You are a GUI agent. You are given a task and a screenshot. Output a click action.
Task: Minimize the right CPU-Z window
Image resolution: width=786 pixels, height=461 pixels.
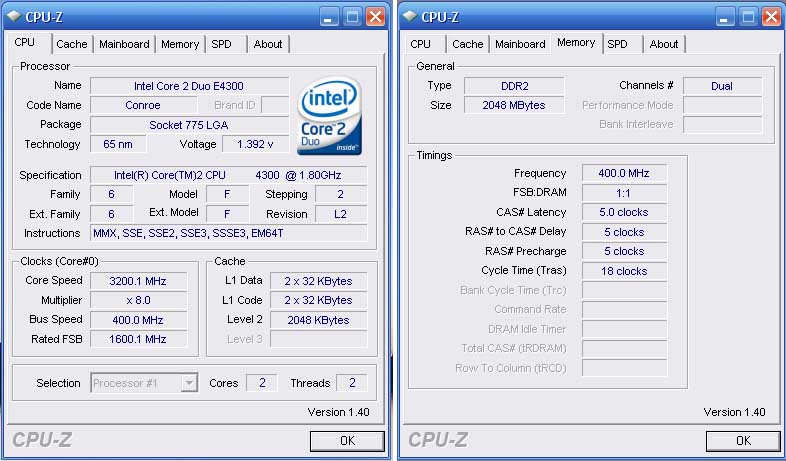click(x=724, y=17)
